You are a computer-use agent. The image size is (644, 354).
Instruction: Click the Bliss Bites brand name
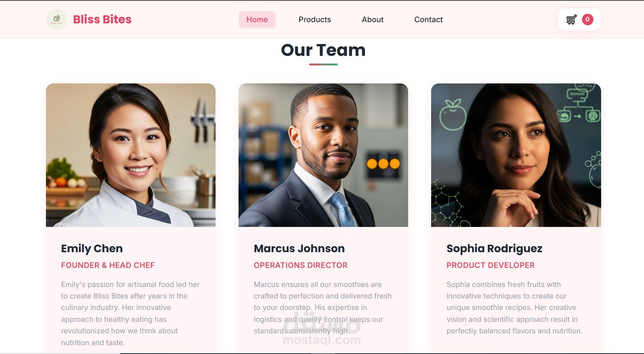click(102, 20)
